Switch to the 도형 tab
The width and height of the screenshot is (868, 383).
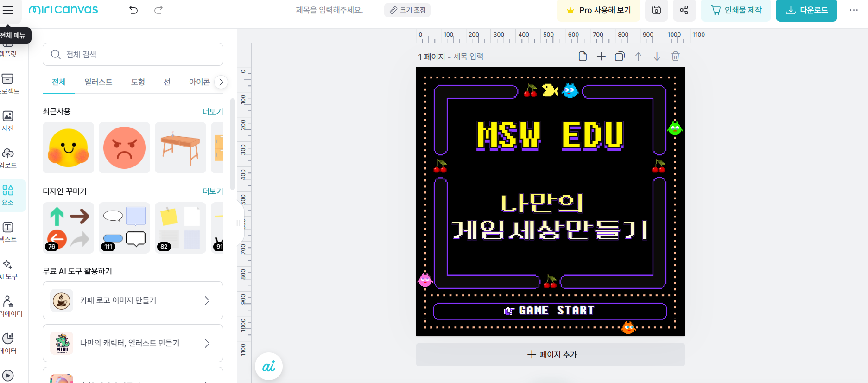pos(138,82)
